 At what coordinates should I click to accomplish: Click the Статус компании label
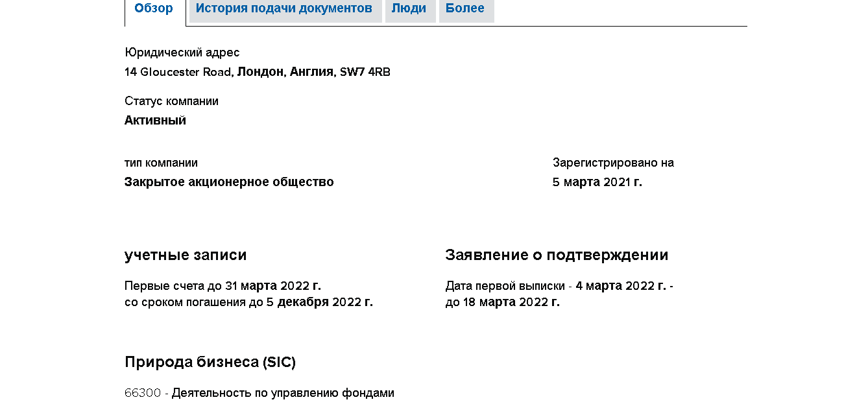171,101
